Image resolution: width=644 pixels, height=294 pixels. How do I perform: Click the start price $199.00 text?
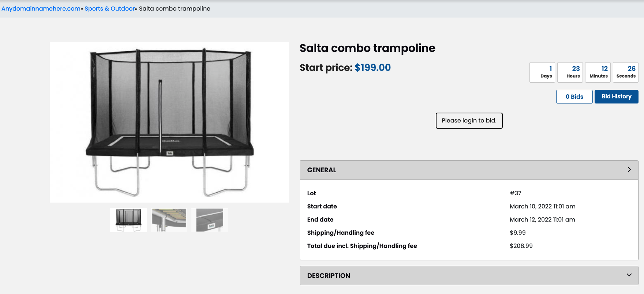(372, 68)
